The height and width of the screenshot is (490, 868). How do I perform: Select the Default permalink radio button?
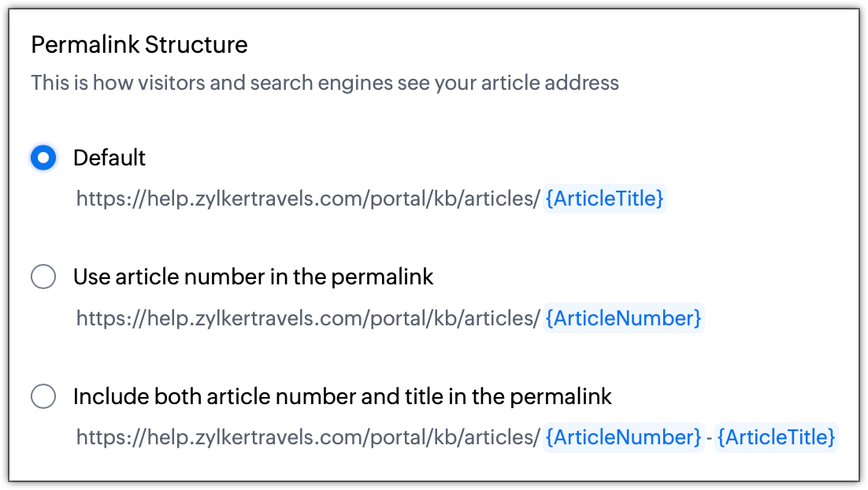pos(43,158)
